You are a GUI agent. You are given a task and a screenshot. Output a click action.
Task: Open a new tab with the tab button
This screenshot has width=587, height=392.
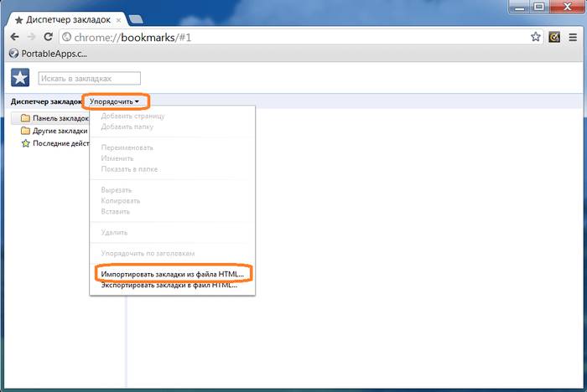point(136,18)
